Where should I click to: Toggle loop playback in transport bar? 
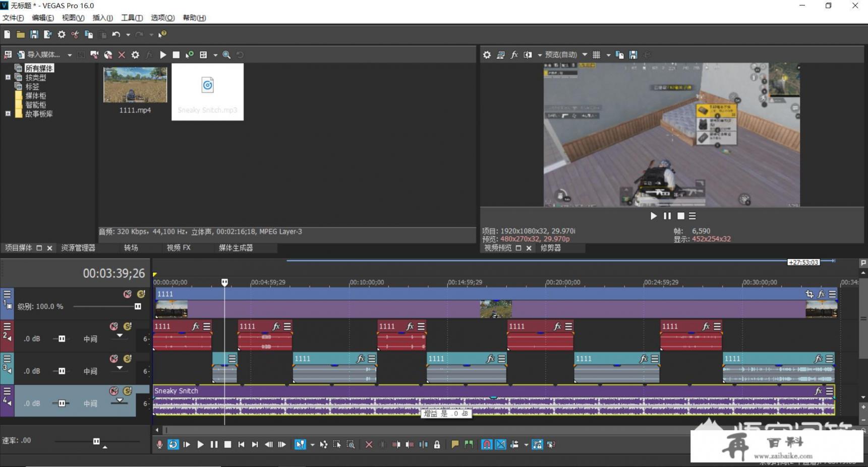point(173,444)
